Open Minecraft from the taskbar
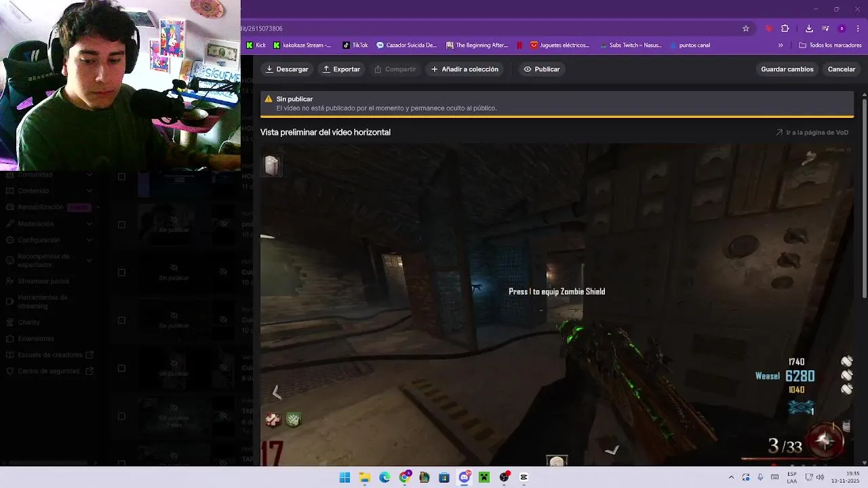 (x=484, y=477)
